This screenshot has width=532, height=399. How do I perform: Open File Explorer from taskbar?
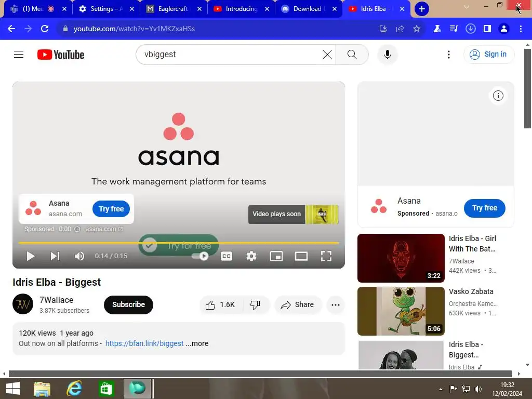[42, 389]
